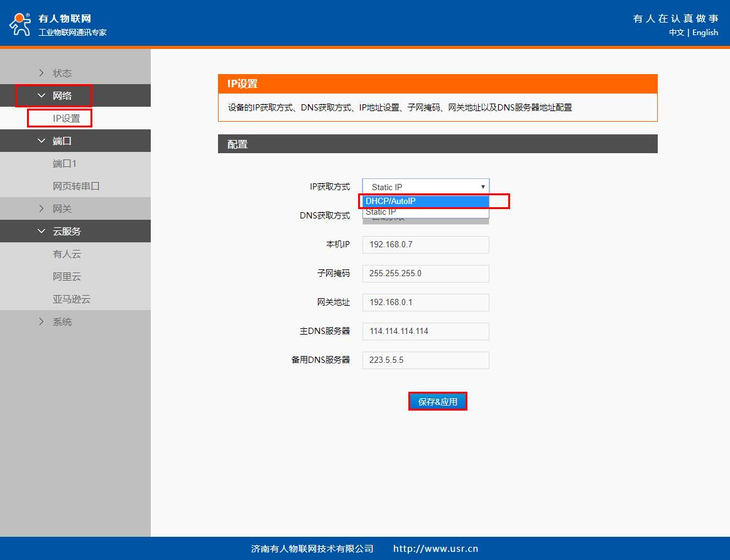This screenshot has width=730, height=560.
Task: Click the IP获取方式 dropdown arrow
Action: click(x=482, y=186)
